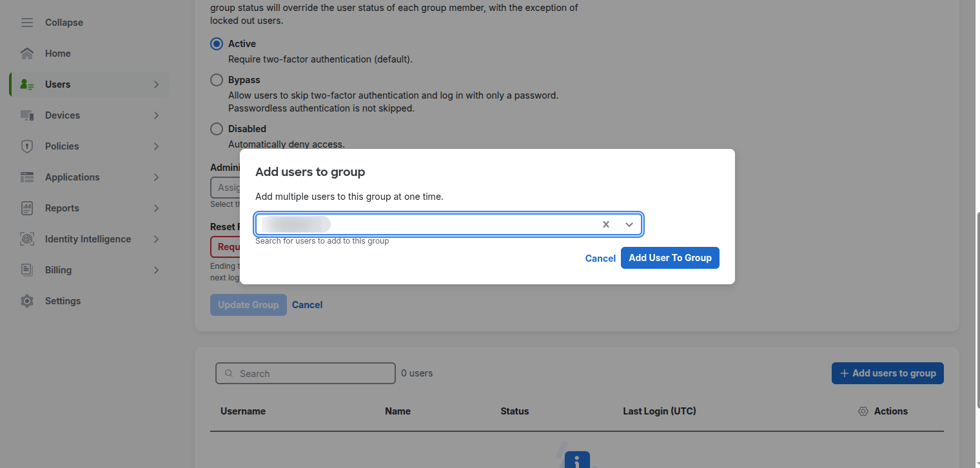Image resolution: width=980 pixels, height=468 pixels.
Task: Expand the Reports submenu chevron
Action: [156, 208]
